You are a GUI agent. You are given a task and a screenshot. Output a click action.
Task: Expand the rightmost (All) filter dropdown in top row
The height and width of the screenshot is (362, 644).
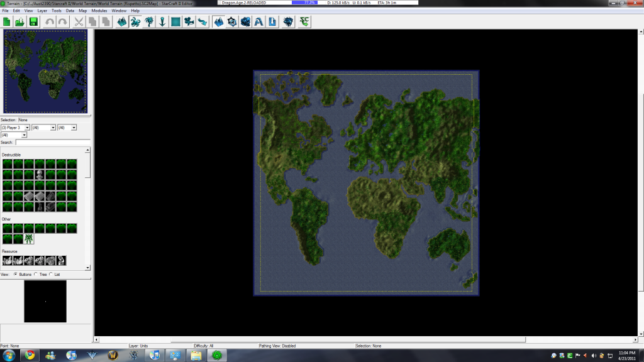point(74,128)
